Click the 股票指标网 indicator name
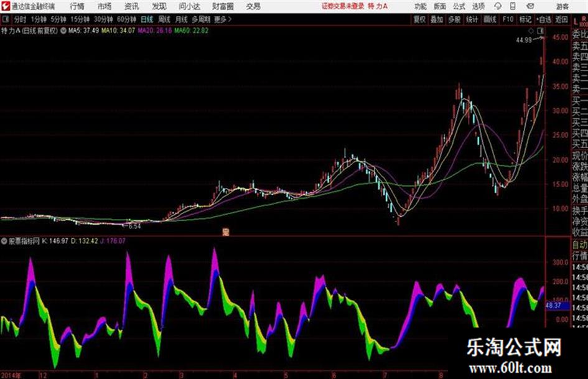The image size is (588, 379). 24,241
